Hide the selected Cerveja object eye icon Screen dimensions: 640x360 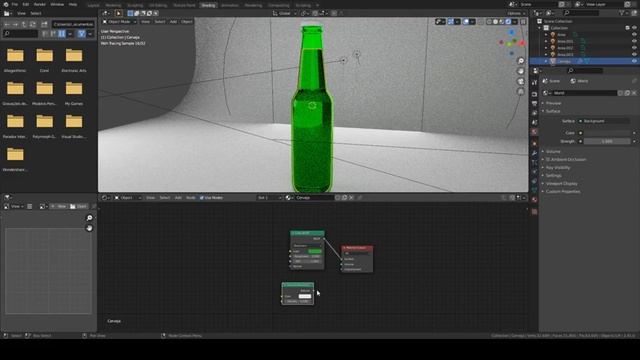tap(634, 61)
